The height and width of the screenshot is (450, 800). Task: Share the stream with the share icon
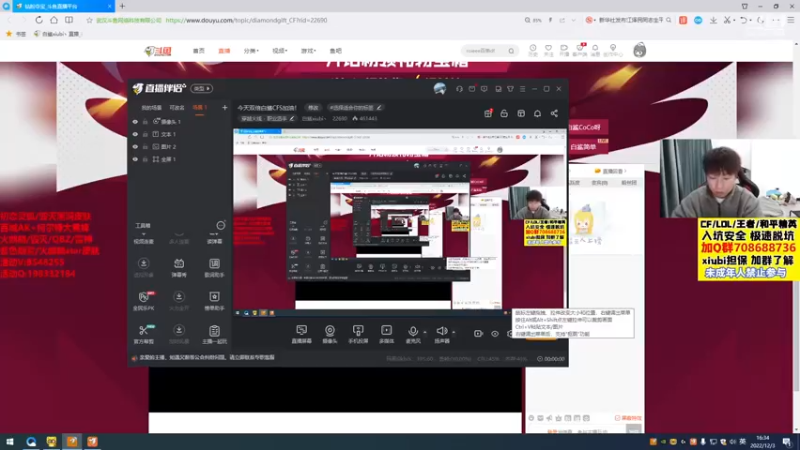[554, 113]
